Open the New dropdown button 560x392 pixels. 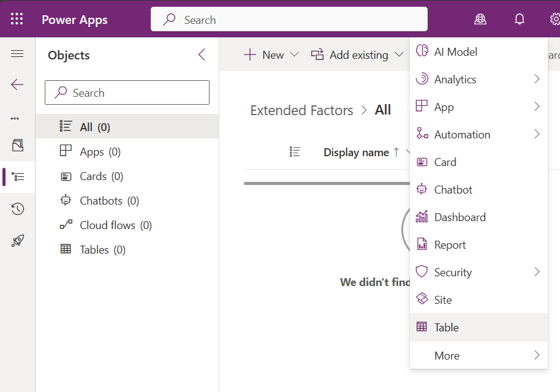coord(271,55)
